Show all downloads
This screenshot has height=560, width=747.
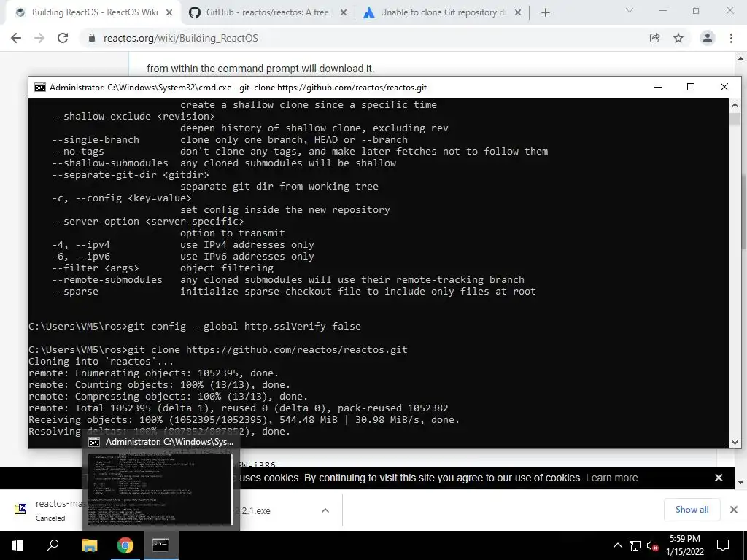[692, 510]
